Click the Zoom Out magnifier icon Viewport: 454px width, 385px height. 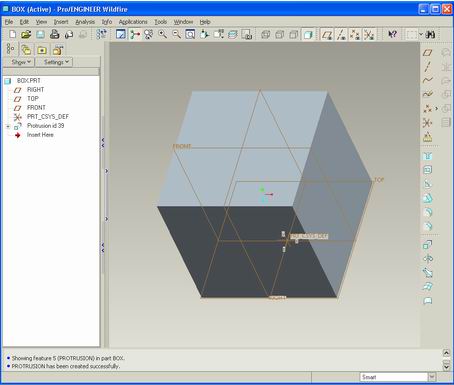click(176, 34)
